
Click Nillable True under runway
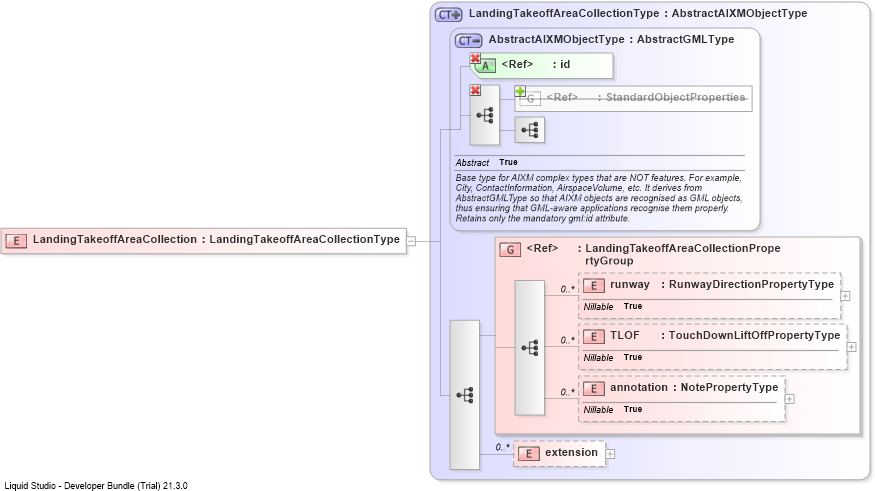click(613, 306)
